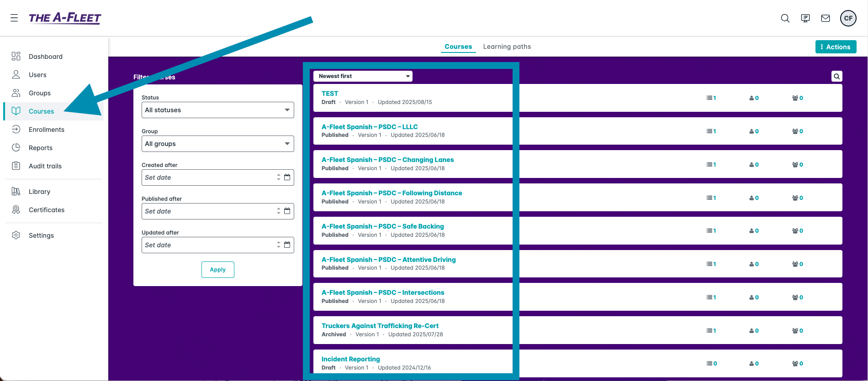Open the hamburger menu icon
Image resolution: width=868 pixels, height=381 pixels.
(14, 18)
